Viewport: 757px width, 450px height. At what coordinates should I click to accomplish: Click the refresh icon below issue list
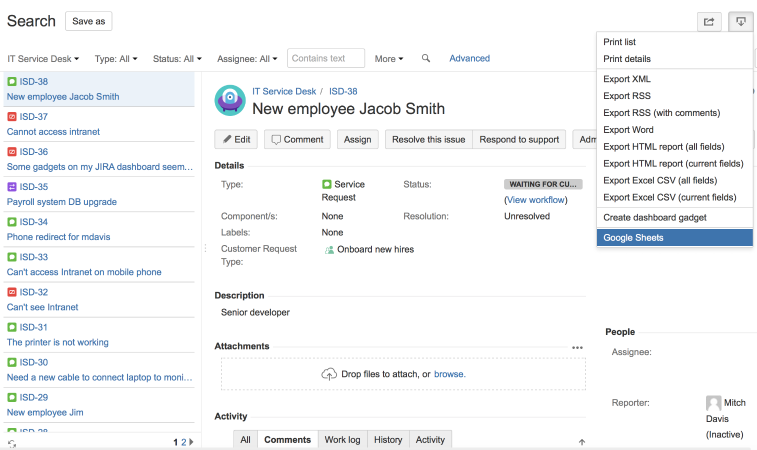12,443
